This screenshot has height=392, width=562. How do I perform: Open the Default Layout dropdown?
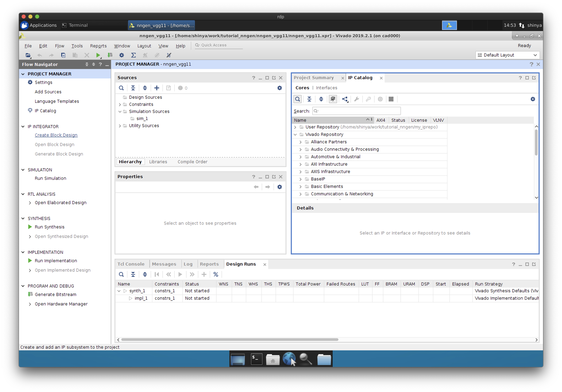(x=507, y=55)
